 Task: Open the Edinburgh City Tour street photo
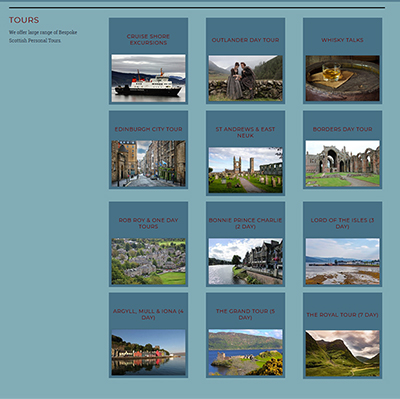point(148,163)
